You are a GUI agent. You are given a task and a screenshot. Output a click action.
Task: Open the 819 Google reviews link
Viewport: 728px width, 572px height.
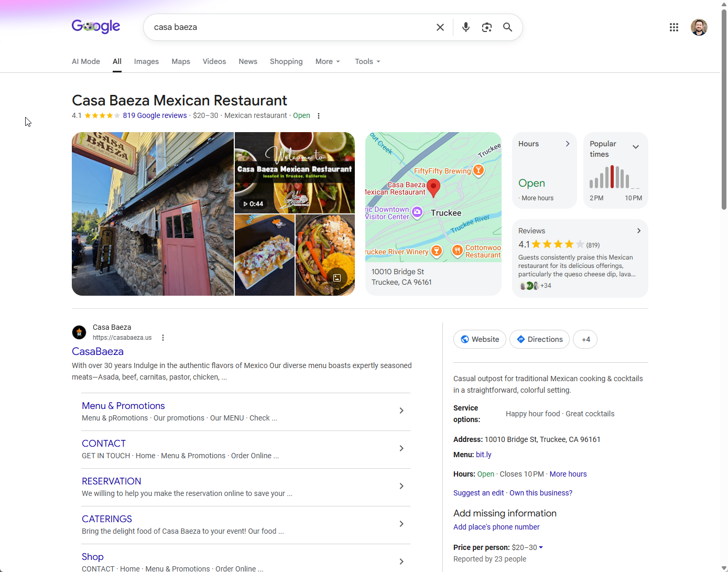[x=155, y=115]
